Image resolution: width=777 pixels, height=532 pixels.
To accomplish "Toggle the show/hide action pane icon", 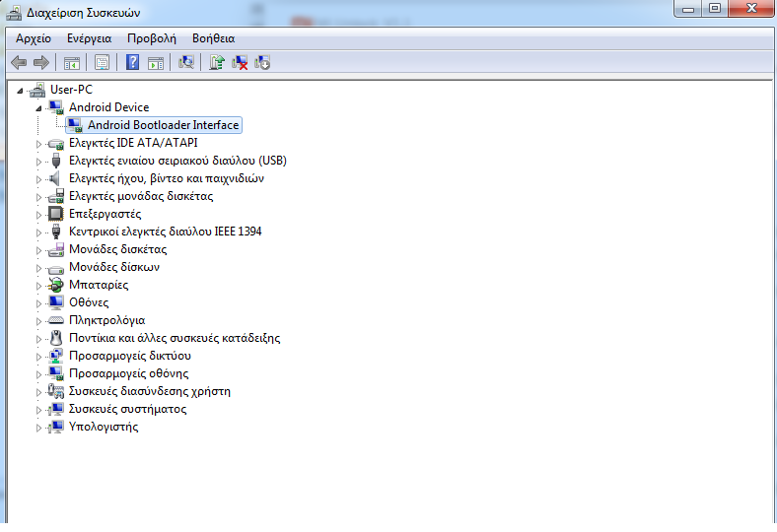I will tap(156, 63).
